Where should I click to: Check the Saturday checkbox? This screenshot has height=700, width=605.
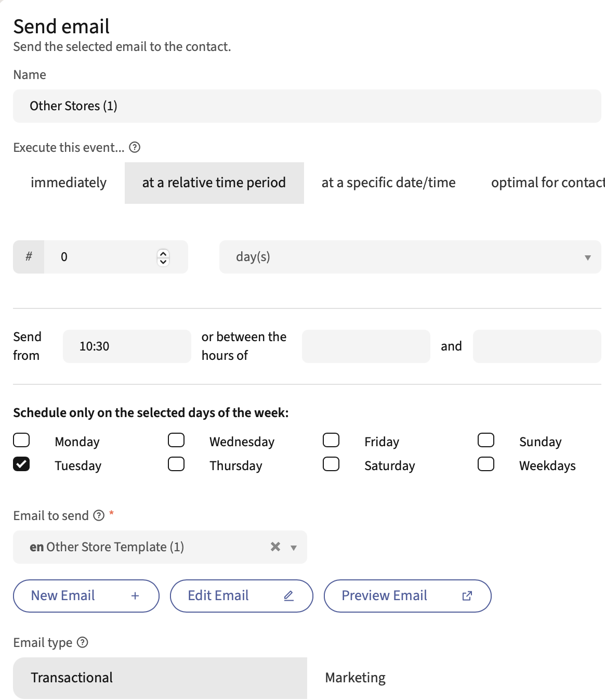[331, 464]
